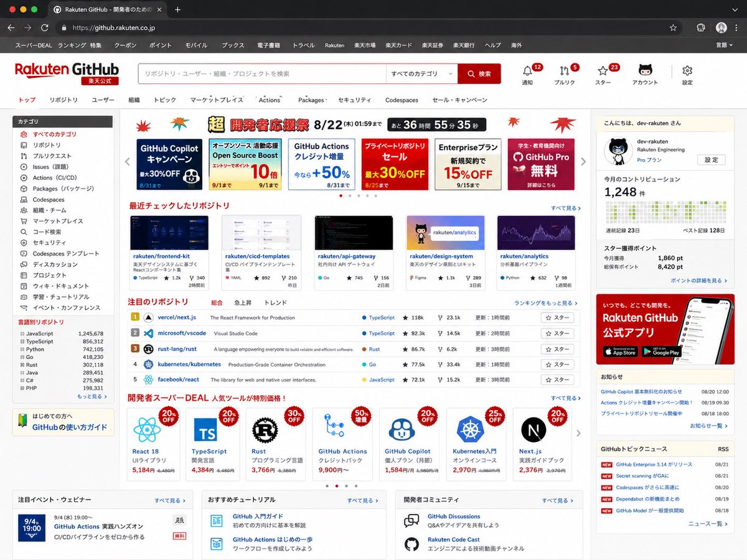This screenshot has width=747, height=560.
Task: Open the すべてのカテゴリ search dropdown
Action: click(421, 73)
